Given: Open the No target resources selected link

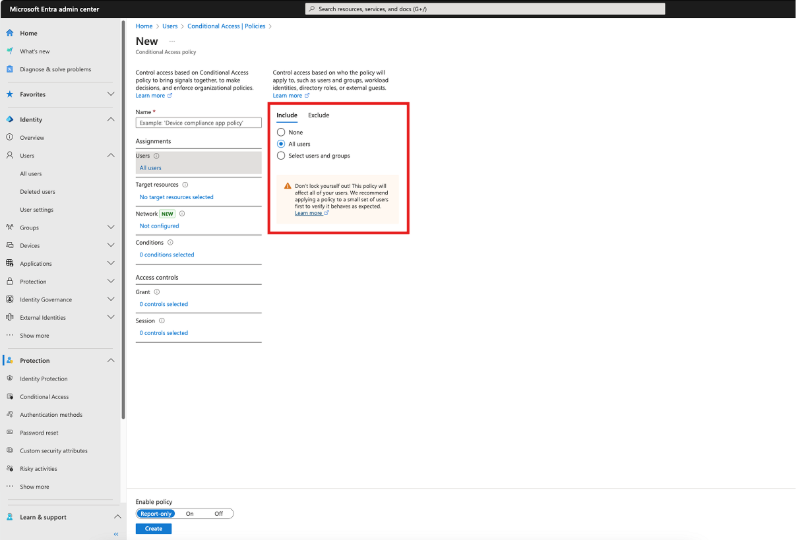Looking at the screenshot, I should [176, 197].
